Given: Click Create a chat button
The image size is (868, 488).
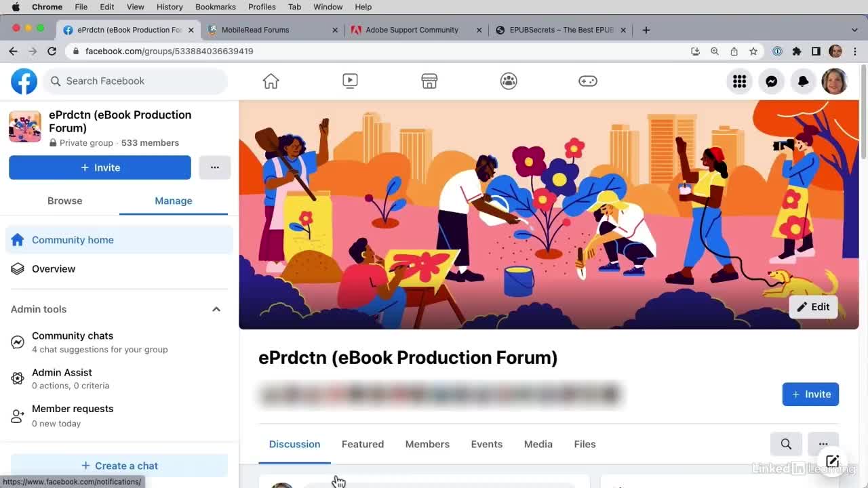Looking at the screenshot, I should (119, 466).
